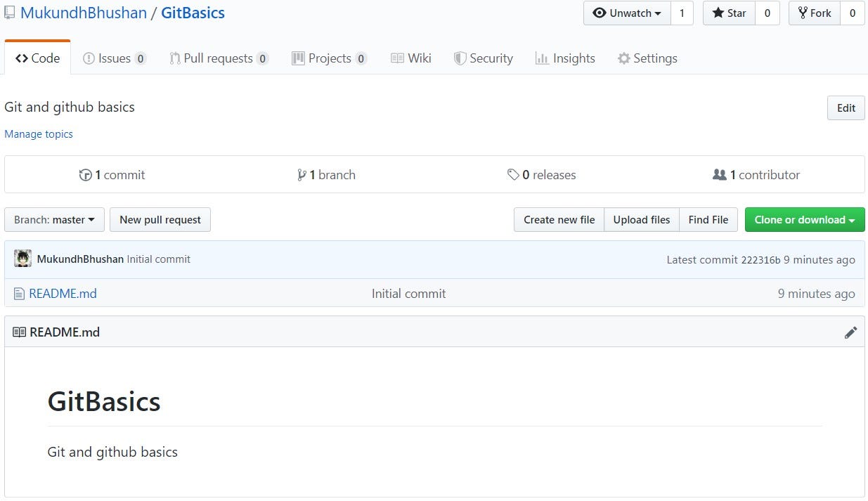Image resolution: width=868 pixels, height=501 pixels.
Task: Click the tag icon next to 0 releases
Action: (513, 175)
